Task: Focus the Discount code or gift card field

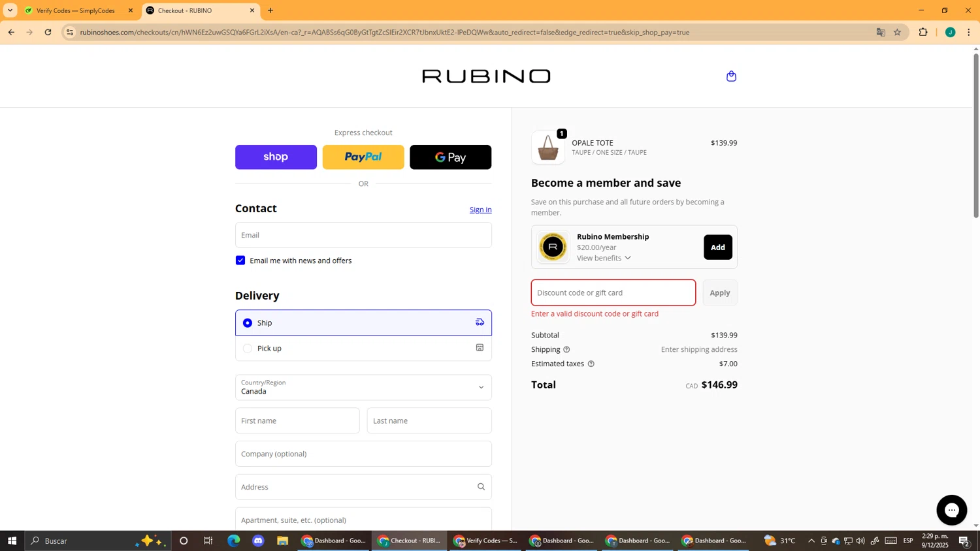Action: tap(613, 292)
